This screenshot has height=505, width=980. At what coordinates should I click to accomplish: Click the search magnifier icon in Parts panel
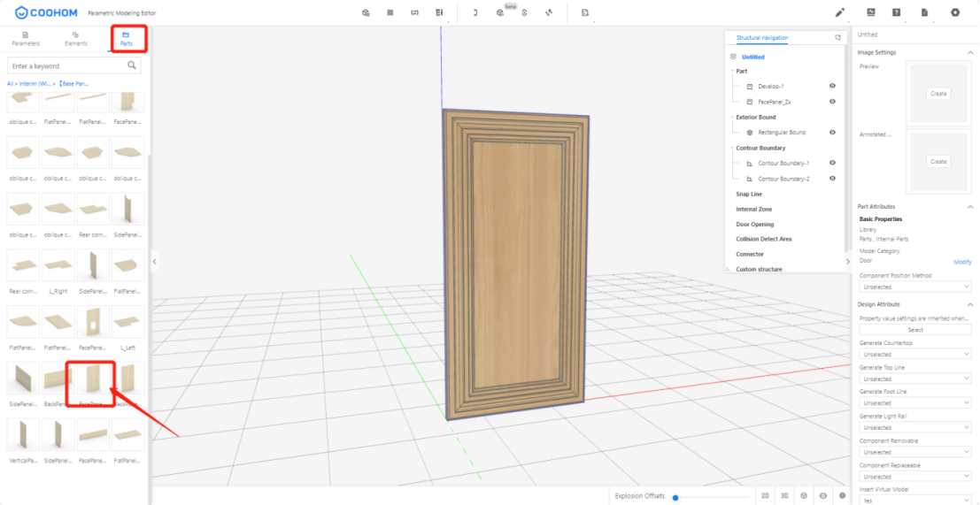pyautogui.click(x=132, y=65)
